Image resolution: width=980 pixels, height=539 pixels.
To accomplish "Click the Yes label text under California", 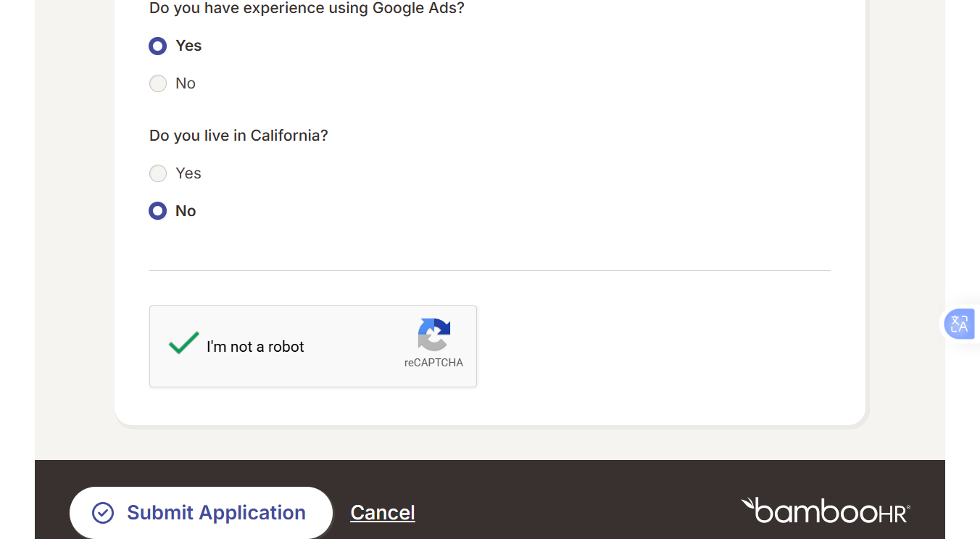I will pos(188,173).
